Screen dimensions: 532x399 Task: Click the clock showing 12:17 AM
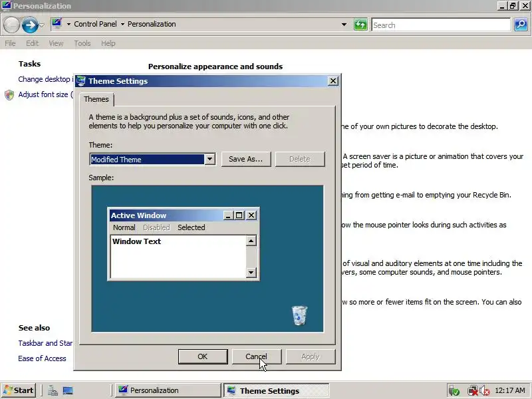[x=510, y=390]
